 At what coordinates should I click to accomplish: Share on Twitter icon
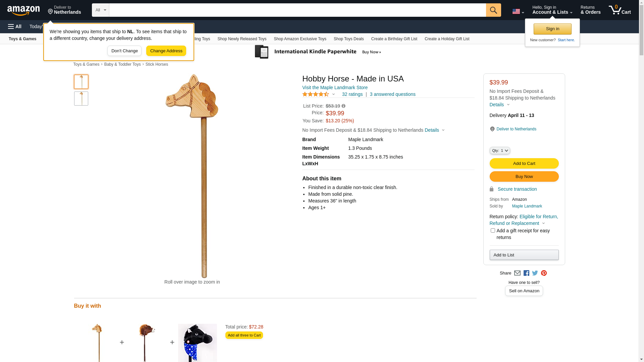click(535, 273)
